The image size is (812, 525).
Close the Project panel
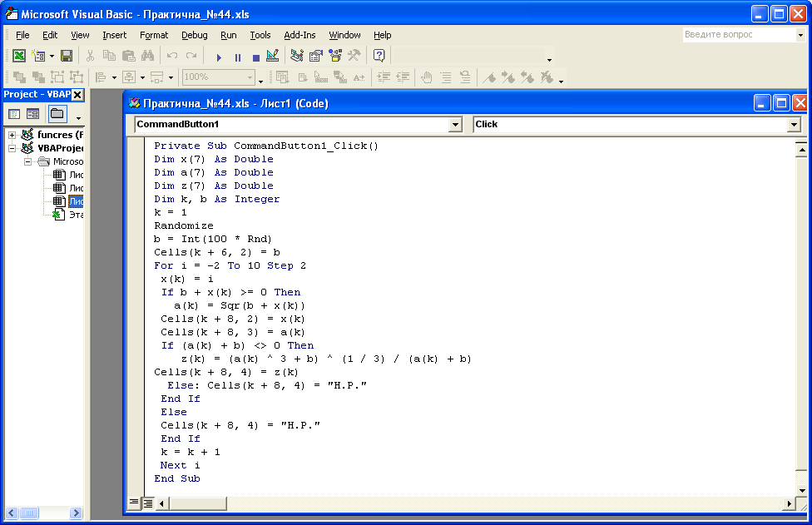click(x=77, y=95)
